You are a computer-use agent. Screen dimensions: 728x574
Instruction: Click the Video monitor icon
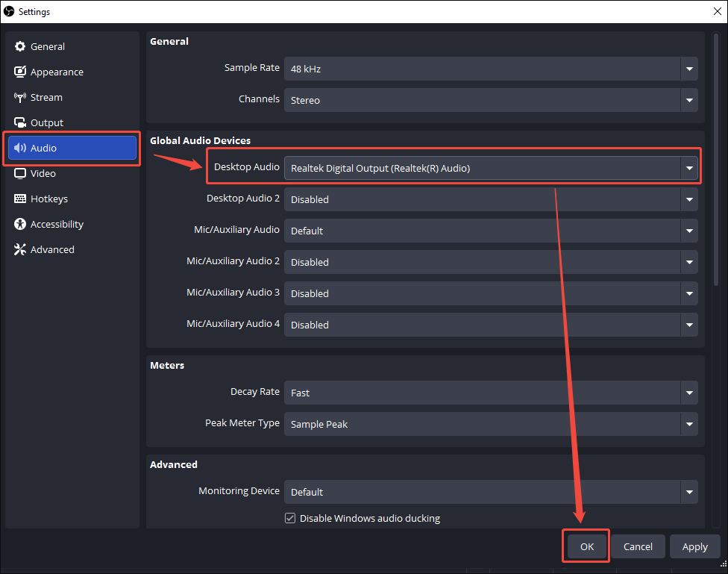(19, 173)
